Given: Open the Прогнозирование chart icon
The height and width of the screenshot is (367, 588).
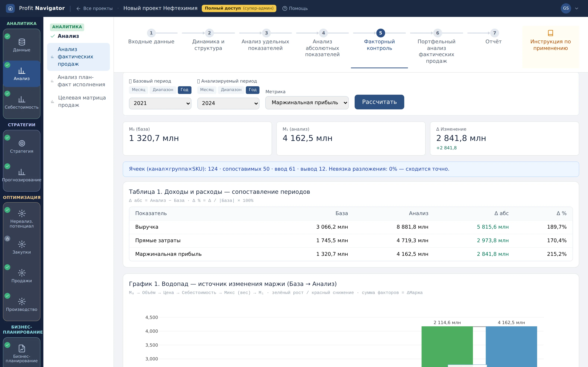Looking at the screenshot, I should click(x=22, y=172).
